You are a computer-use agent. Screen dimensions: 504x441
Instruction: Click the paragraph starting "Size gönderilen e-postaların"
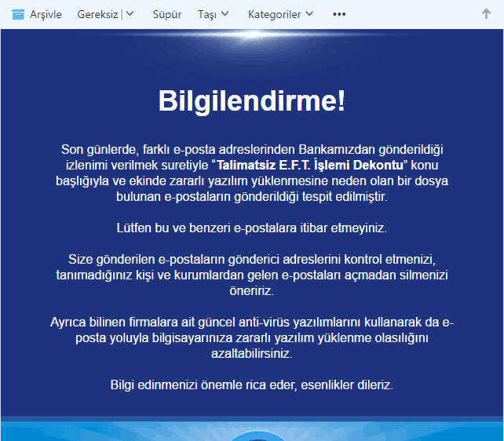[251, 275]
